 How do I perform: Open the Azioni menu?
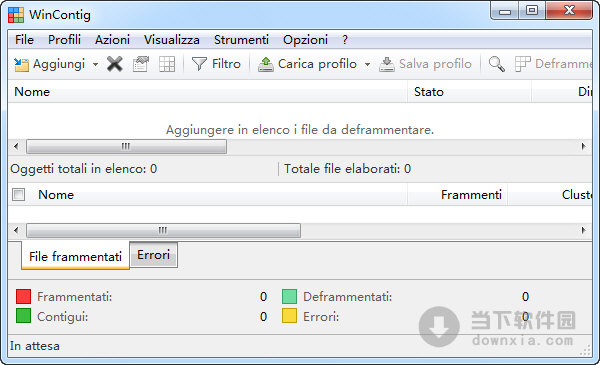pos(112,40)
